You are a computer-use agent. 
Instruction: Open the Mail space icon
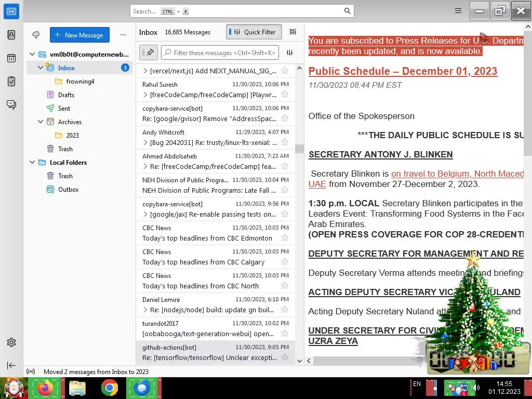11,11
